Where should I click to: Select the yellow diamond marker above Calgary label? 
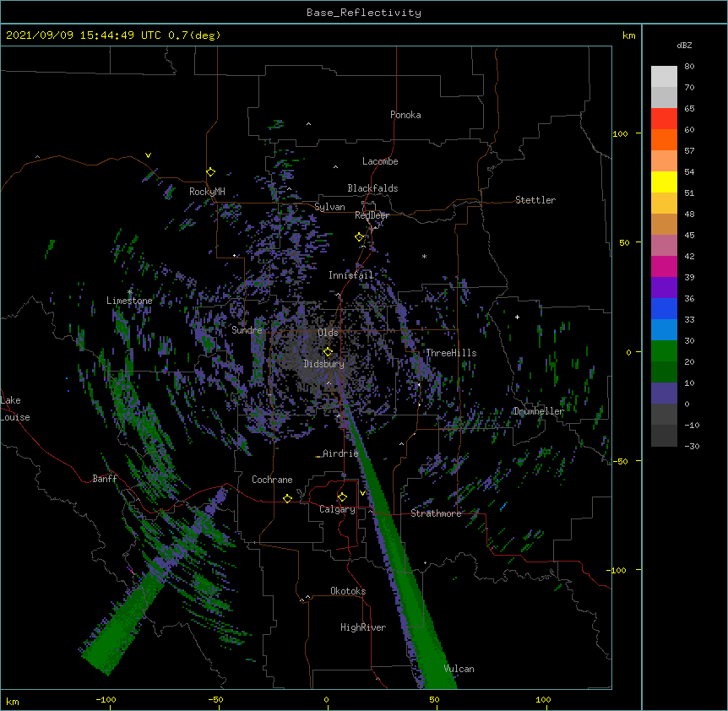342,497
